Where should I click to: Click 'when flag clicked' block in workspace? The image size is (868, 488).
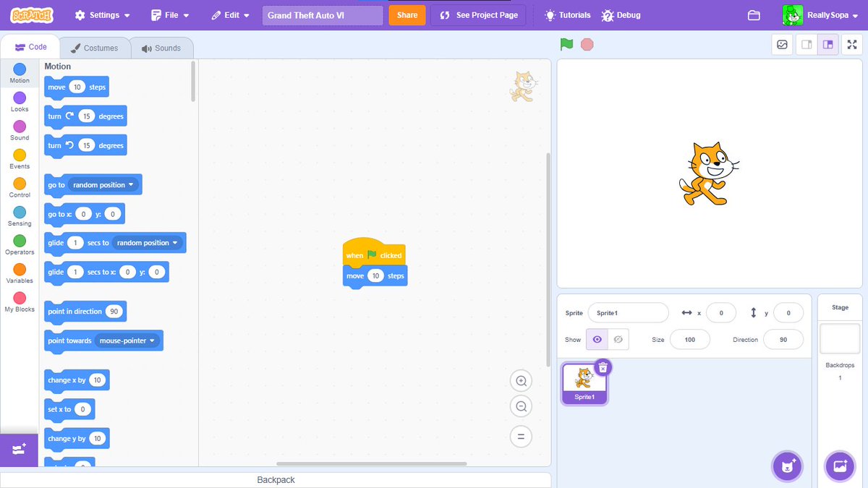[x=374, y=253]
